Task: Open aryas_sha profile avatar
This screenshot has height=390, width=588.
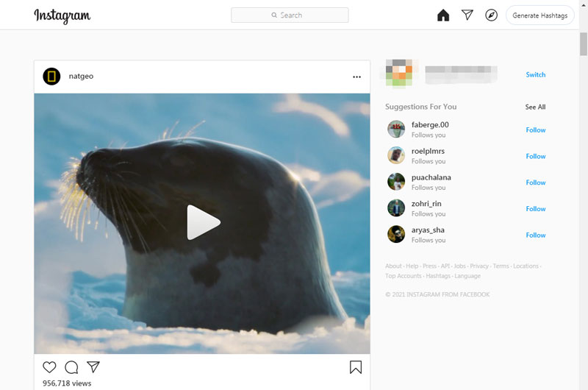Action: pos(396,234)
